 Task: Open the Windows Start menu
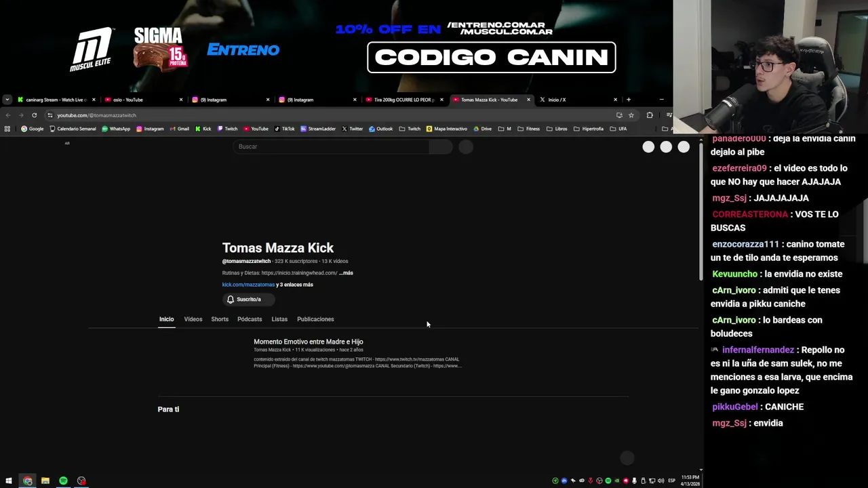9,481
